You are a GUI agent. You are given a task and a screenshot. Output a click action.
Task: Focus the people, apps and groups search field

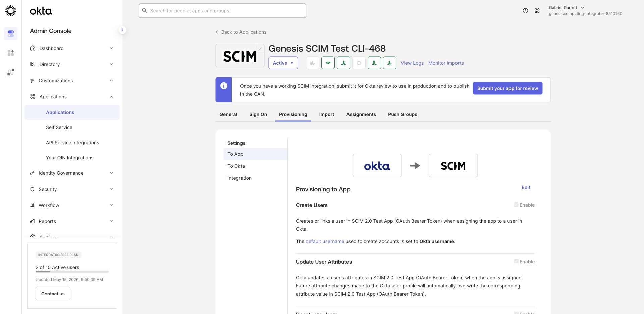coord(222,11)
